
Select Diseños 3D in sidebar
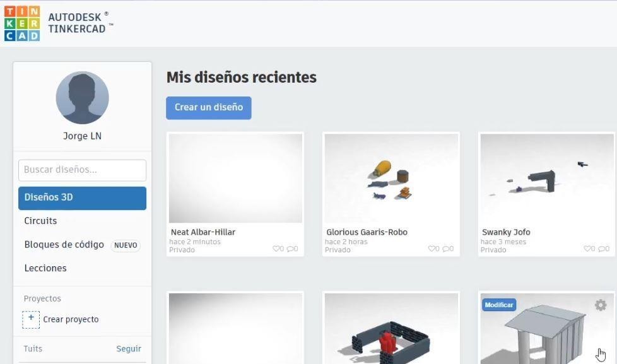pos(82,197)
